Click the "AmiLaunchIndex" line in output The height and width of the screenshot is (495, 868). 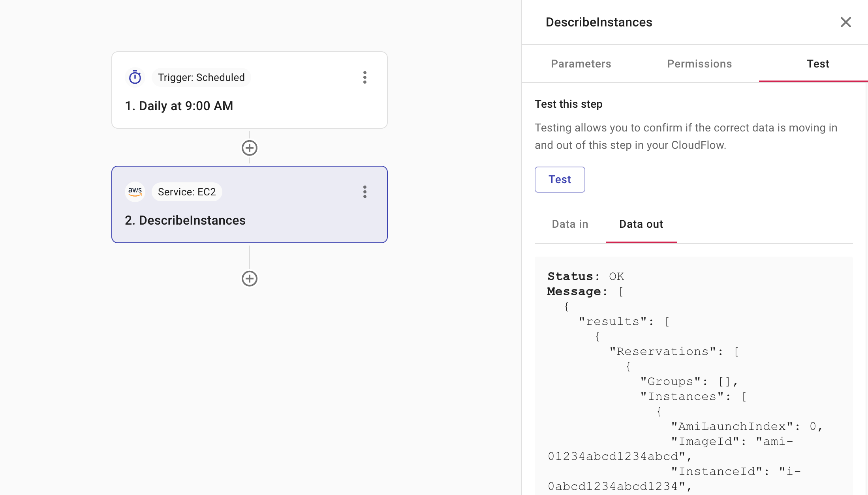pos(747,426)
